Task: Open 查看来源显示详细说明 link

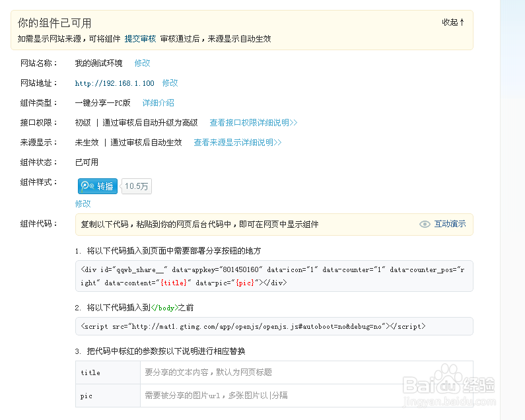Action: click(238, 143)
